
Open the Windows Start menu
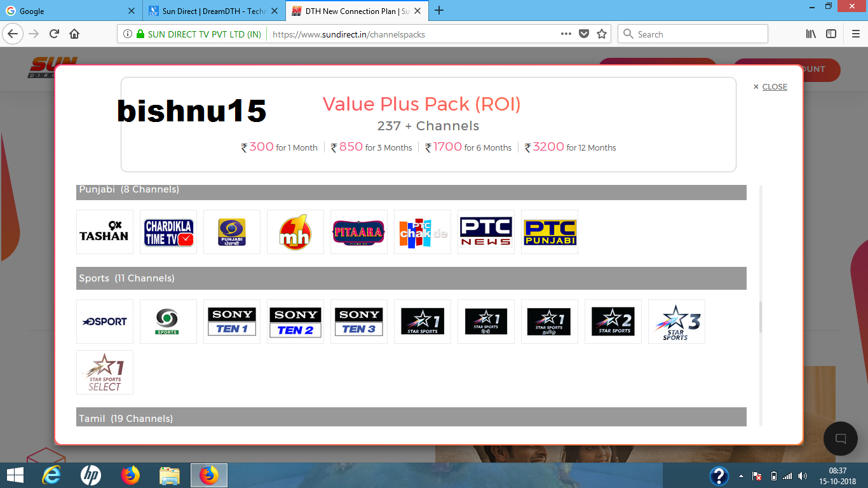point(15,475)
